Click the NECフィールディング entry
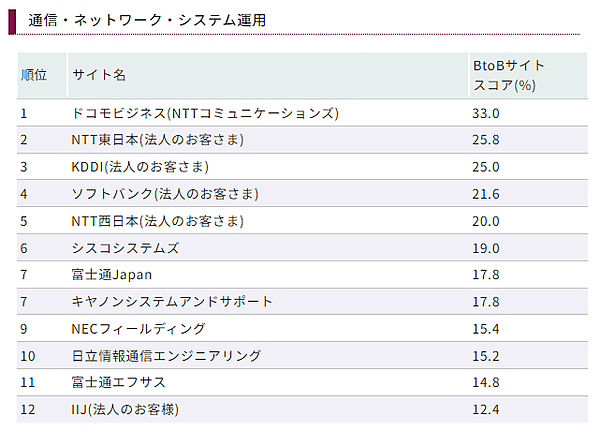The image size is (600, 431). 138,328
